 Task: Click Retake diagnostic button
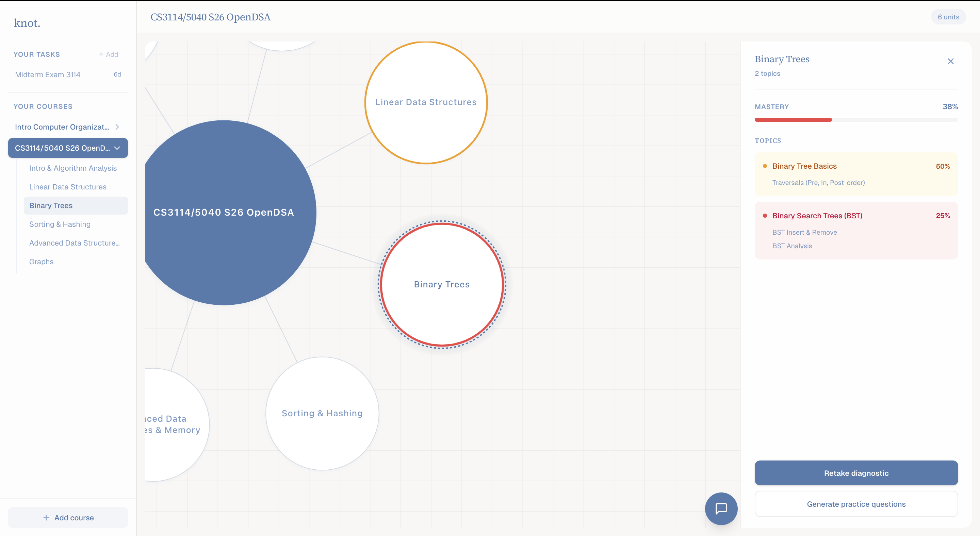point(856,473)
